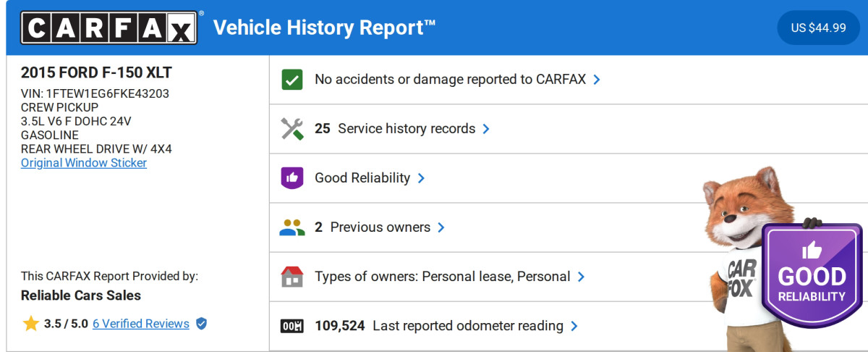
Task: Expand the last reported odometer chevron
Action: point(574,326)
